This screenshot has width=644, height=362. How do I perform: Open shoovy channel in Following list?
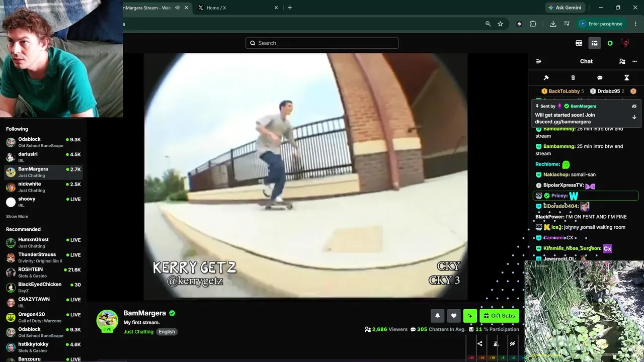[43, 202]
